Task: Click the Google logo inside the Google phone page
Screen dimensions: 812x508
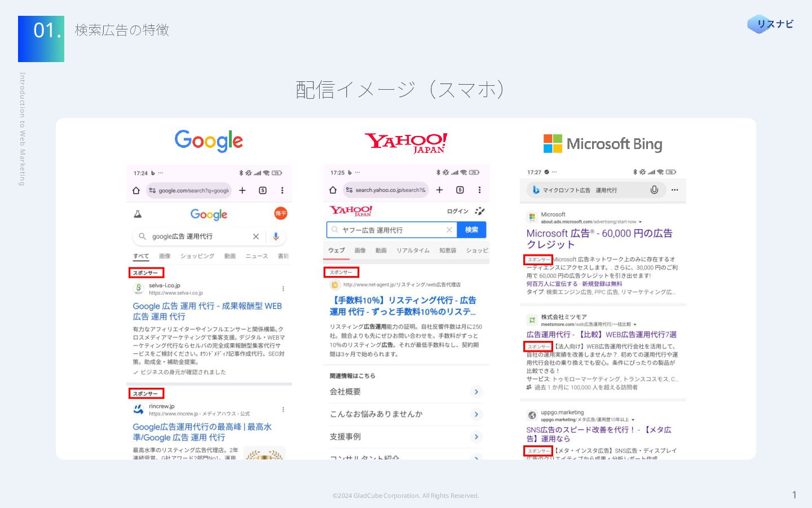Action: point(209,214)
